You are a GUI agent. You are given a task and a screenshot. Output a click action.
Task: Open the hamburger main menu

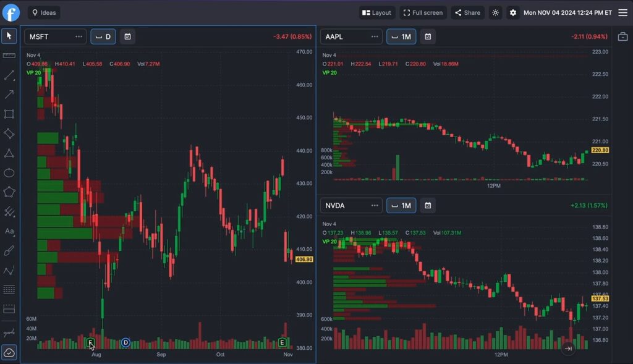[x=623, y=12]
